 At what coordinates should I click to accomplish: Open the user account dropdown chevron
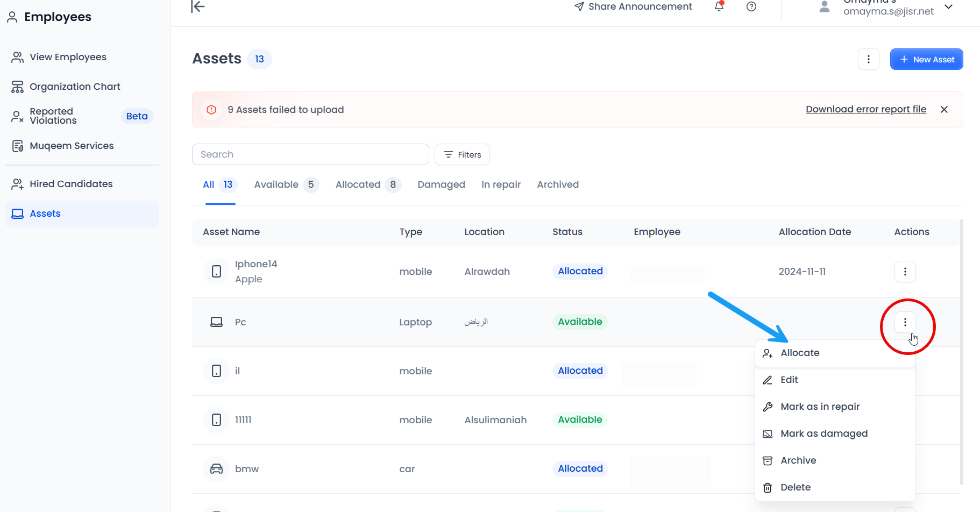(949, 7)
